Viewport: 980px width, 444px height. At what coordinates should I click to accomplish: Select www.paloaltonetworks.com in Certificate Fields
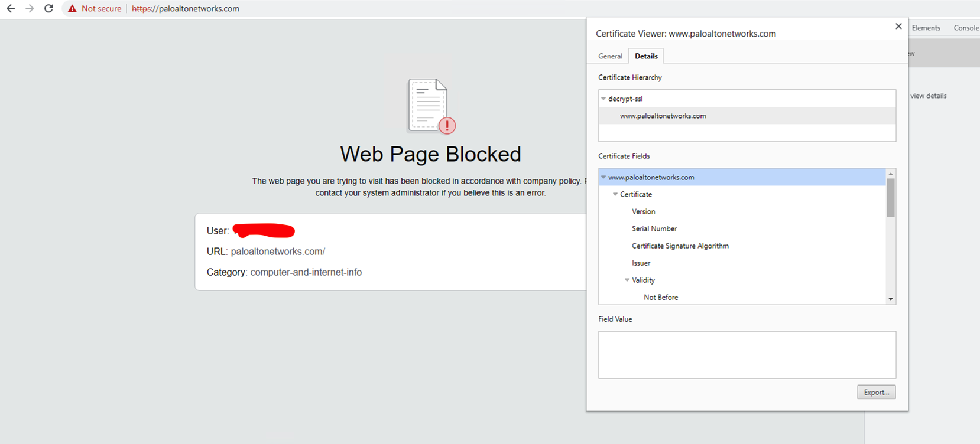pos(742,177)
